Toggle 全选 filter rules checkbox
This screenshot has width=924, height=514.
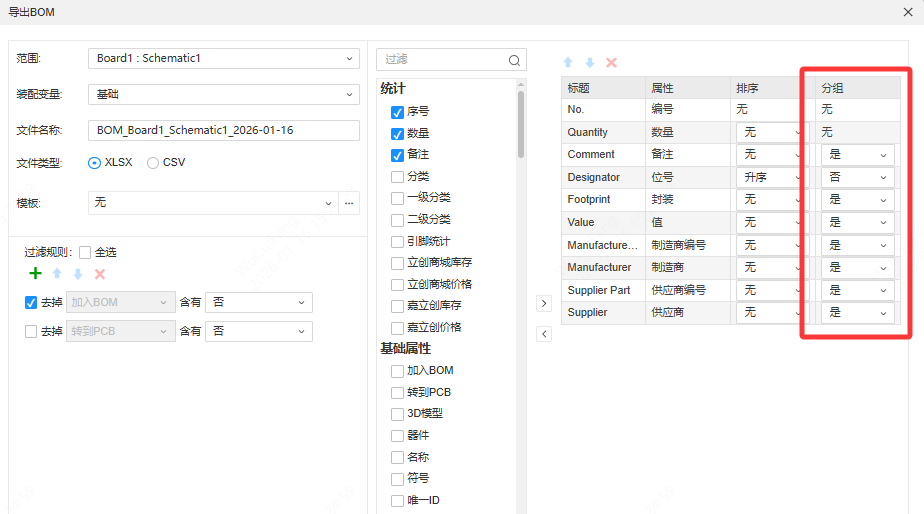[85, 252]
